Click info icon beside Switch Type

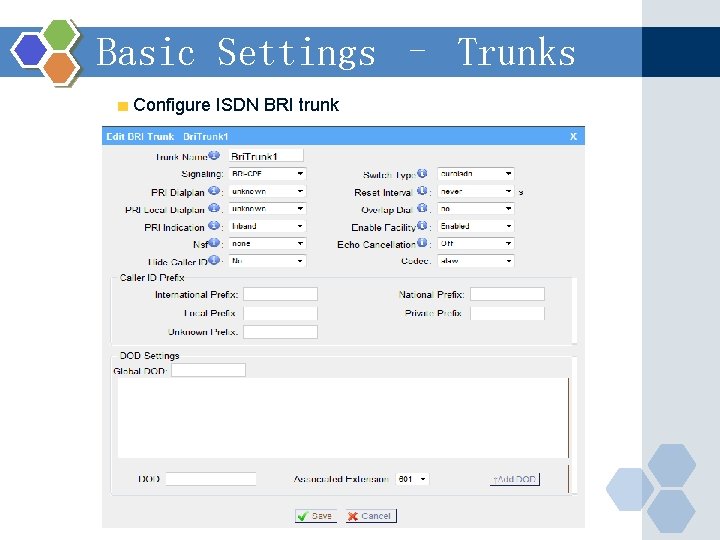click(422, 173)
